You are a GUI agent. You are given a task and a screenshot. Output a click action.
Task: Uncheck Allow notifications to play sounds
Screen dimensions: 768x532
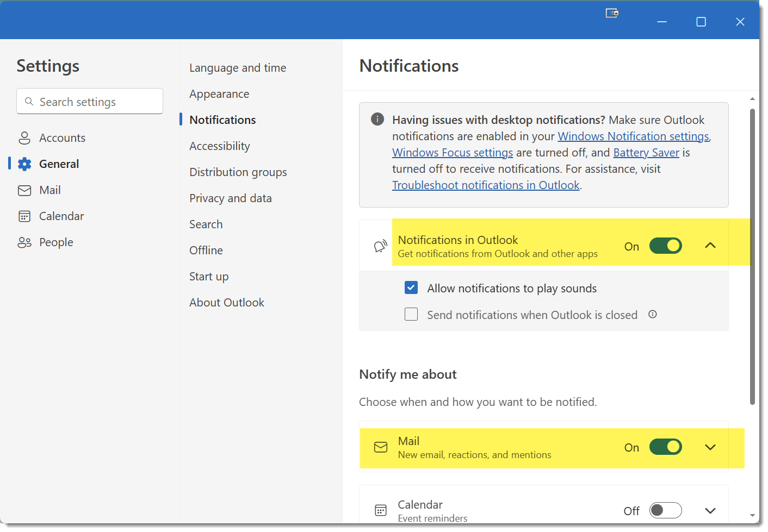(411, 287)
